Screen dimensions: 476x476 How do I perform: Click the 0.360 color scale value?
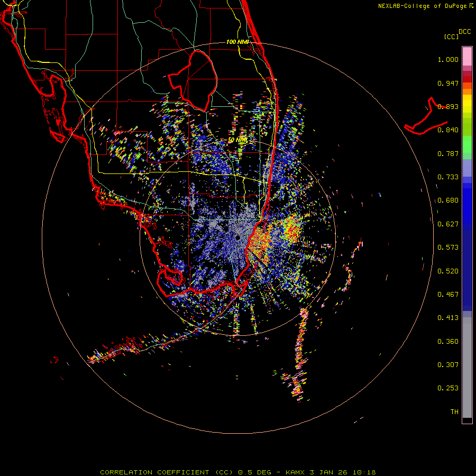coord(448,342)
